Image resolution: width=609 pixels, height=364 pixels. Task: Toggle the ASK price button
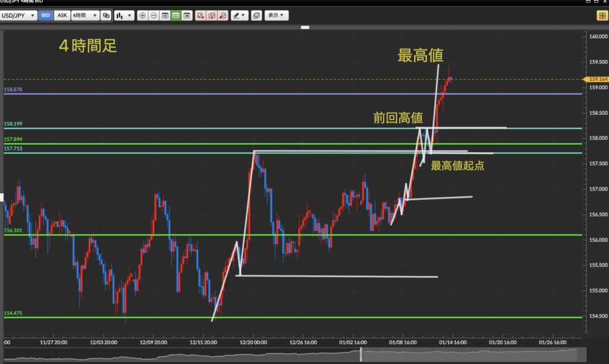(62, 15)
